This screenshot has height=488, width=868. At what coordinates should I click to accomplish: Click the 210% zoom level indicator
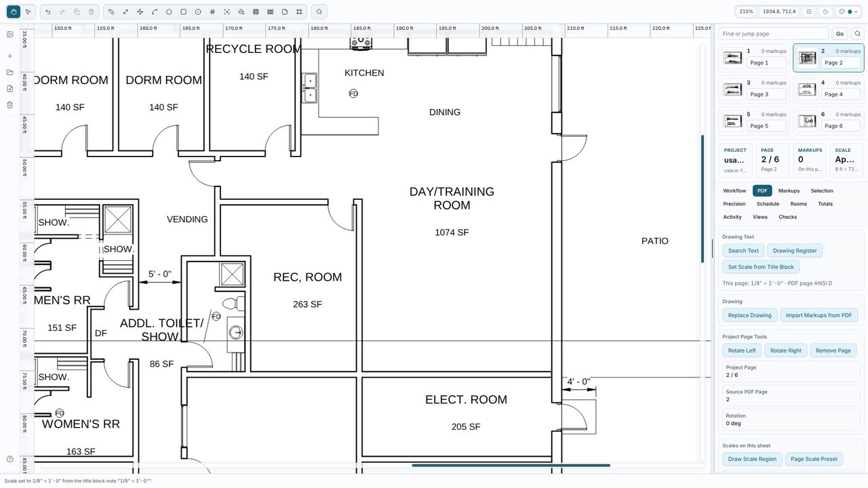tap(746, 12)
